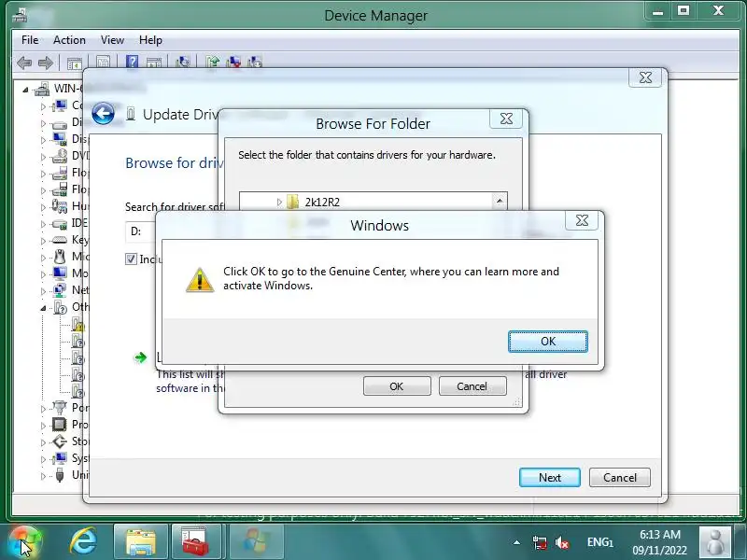The height and width of the screenshot is (560, 747).
Task: Click the muted speaker icon in system tray
Action: click(562, 542)
